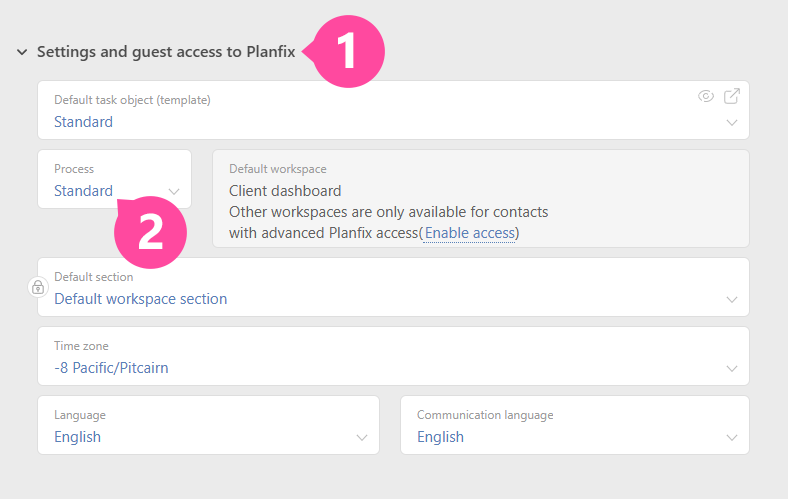This screenshot has height=499, width=788.
Task: Open the Time zone dropdown arrow
Action: click(732, 369)
